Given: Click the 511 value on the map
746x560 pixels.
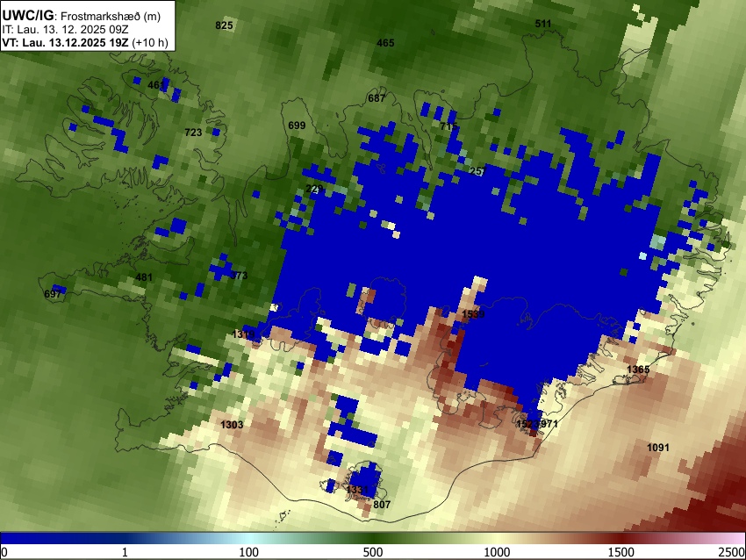Looking at the screenshot, I should (543, 24).
